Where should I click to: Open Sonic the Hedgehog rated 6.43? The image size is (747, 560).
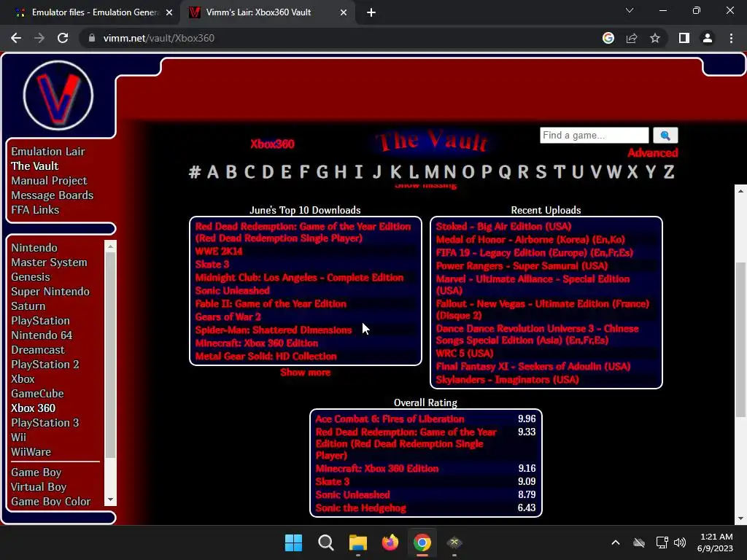pos(360,508)
